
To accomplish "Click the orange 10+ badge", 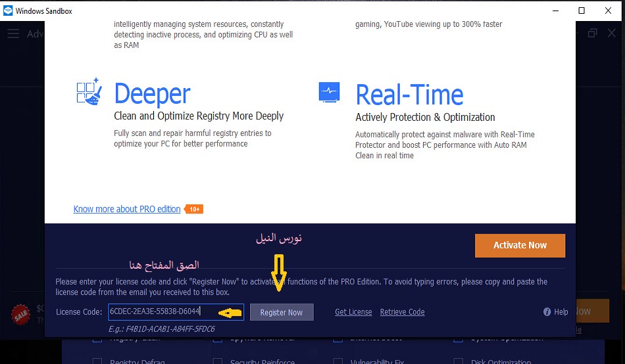I will click(x=194, y=209).
